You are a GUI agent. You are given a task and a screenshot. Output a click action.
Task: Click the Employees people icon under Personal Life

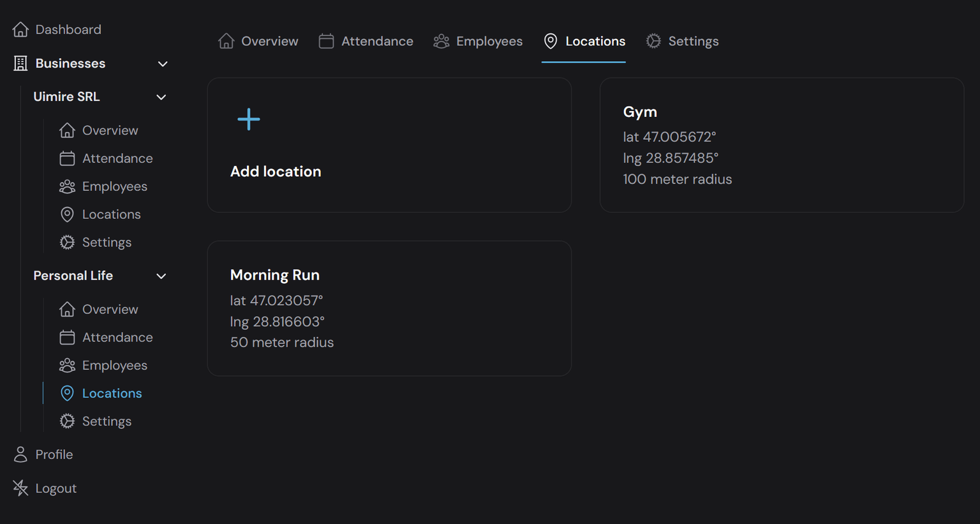point(67,365)
